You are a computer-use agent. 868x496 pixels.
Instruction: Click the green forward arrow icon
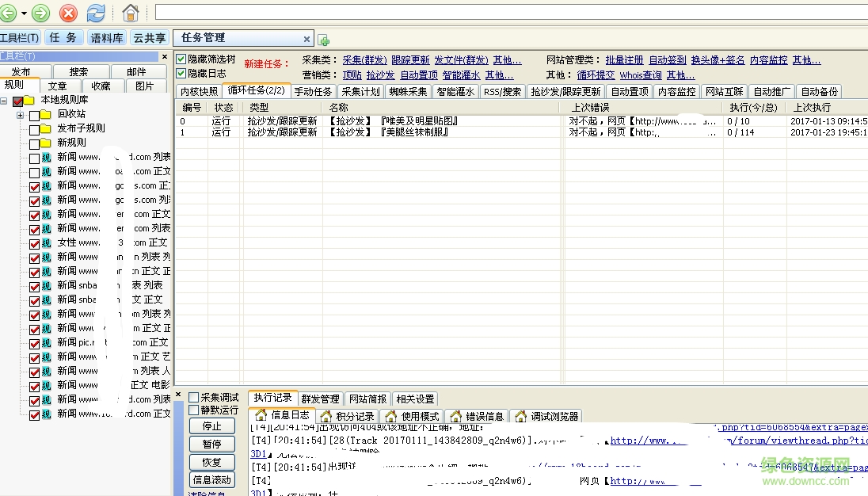coord(41,13)
